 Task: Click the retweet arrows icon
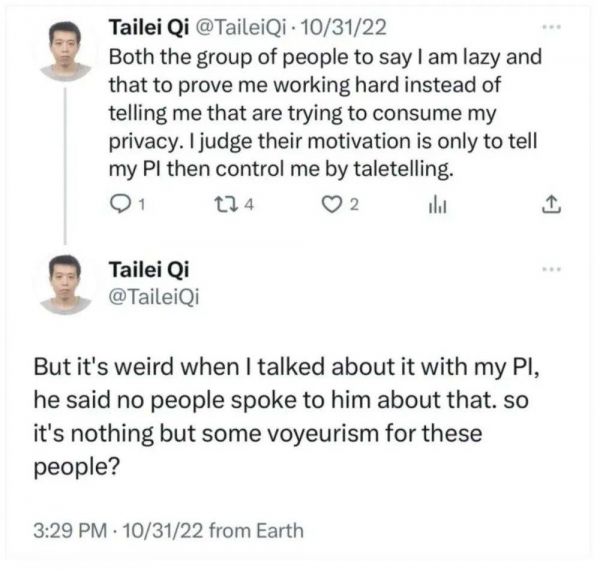[222, 206]
